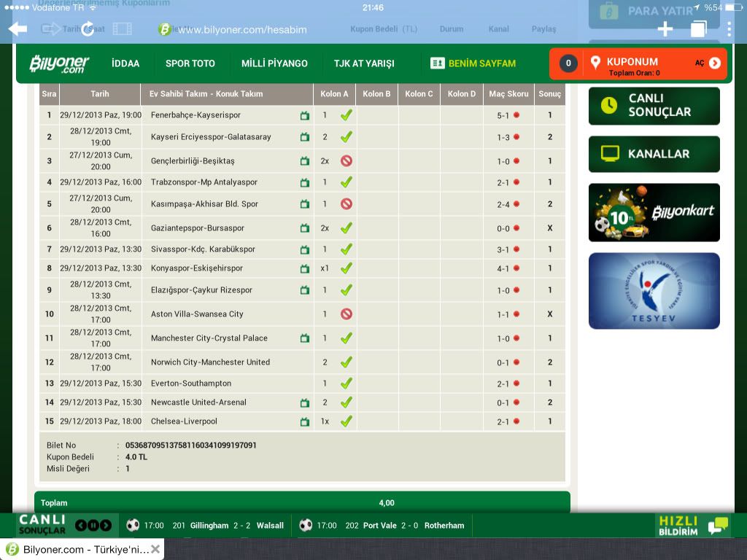
Task: Open the Bilyonkart banner
Action: click(x=654, y=212)
